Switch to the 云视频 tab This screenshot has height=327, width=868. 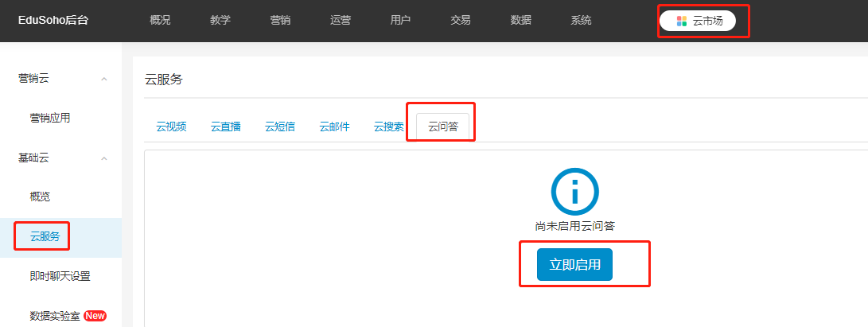171,127
